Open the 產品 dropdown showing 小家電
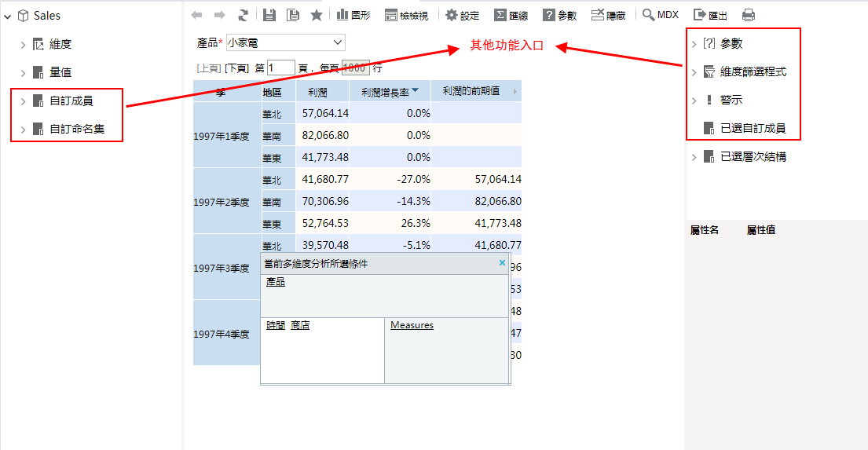The width and height of the screenshot is (868, 450). pos(285,42)
